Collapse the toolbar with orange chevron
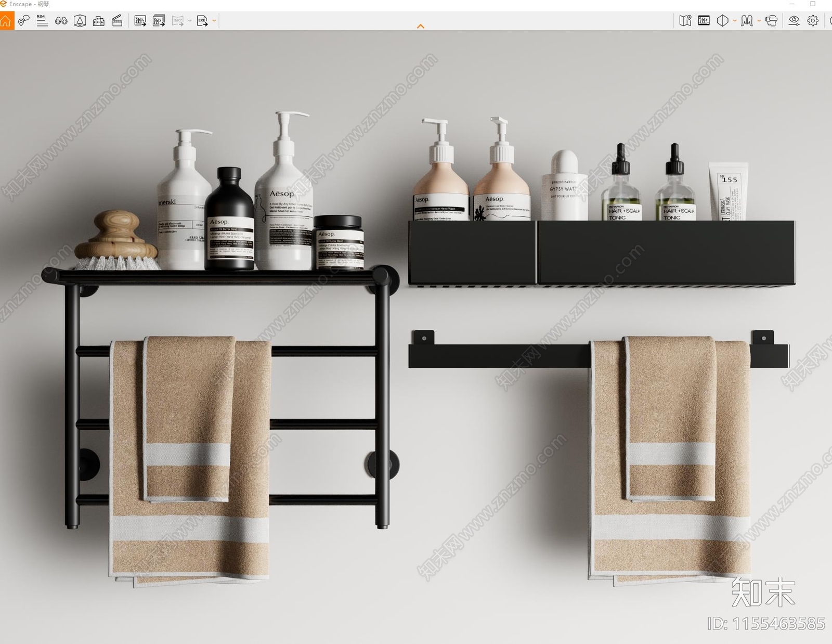The width and height of the screenshot is (832, 644). click(x=421, y=26)
